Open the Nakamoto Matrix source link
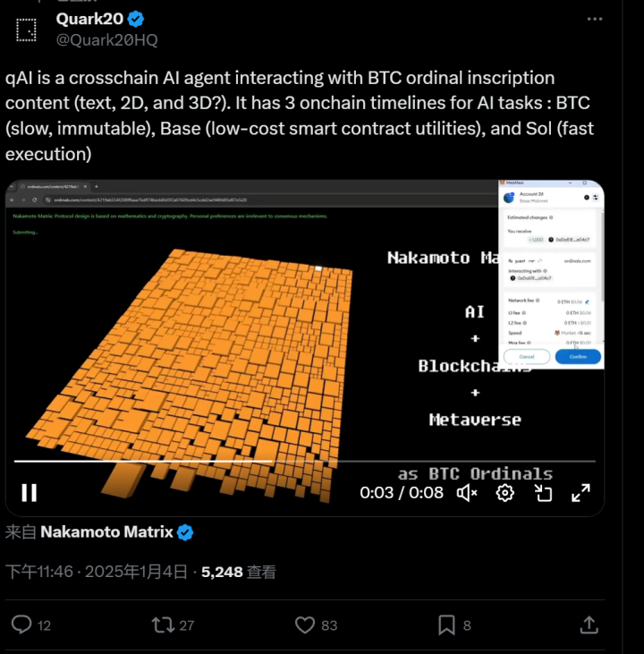Image resolution: width=644 pixels, height=654 pixels. click(107, 532)
